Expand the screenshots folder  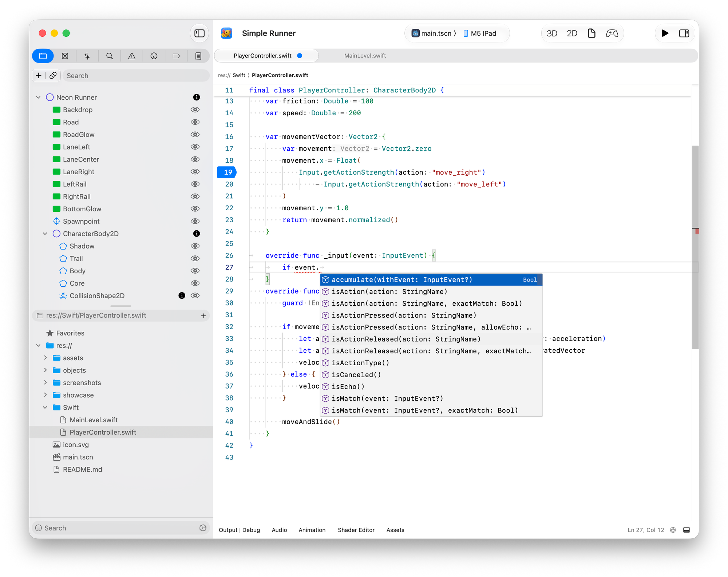tap(45, 383)
